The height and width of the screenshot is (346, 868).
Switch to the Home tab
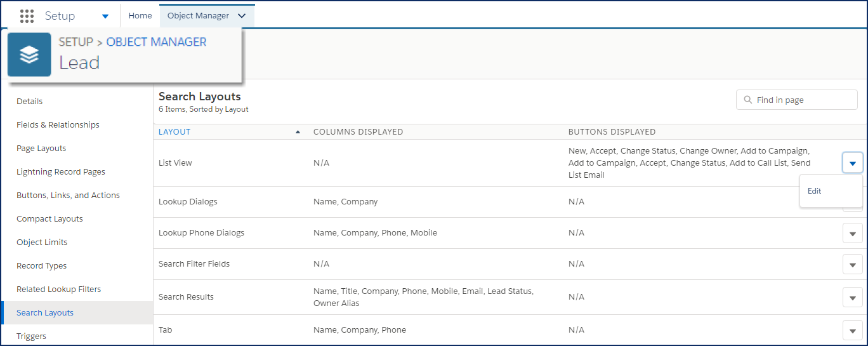(140, 16)
